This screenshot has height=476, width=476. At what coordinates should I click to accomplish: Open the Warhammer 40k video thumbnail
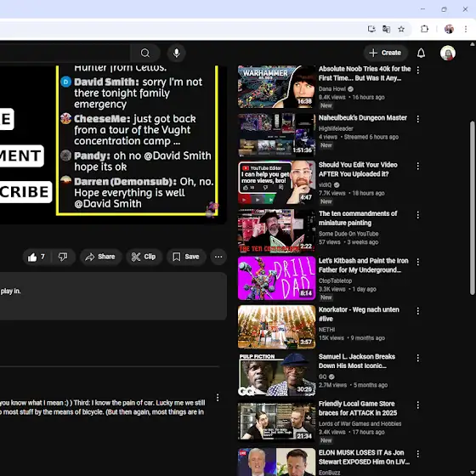(x=276, y=87)
